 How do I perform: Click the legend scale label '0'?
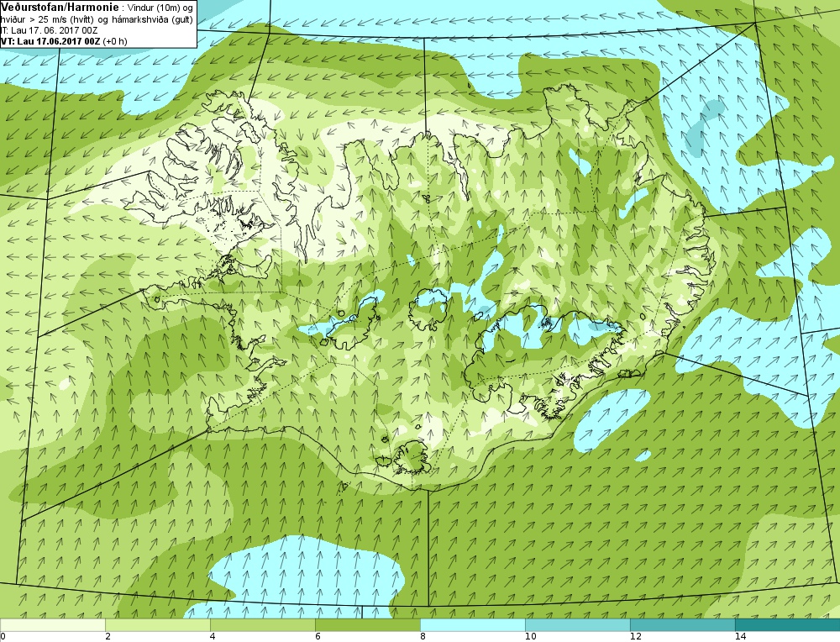3,637
